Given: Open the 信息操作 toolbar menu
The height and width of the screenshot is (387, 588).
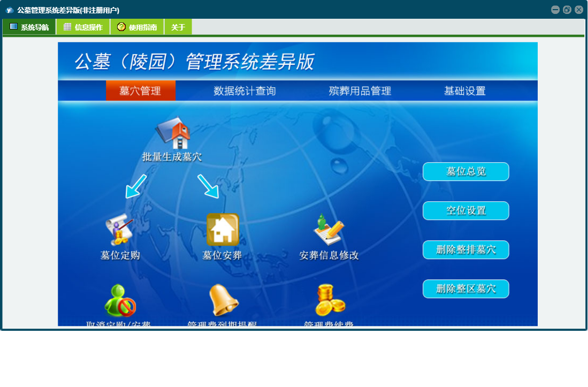Looking at the screenshot, I should (x=83, y=27).
